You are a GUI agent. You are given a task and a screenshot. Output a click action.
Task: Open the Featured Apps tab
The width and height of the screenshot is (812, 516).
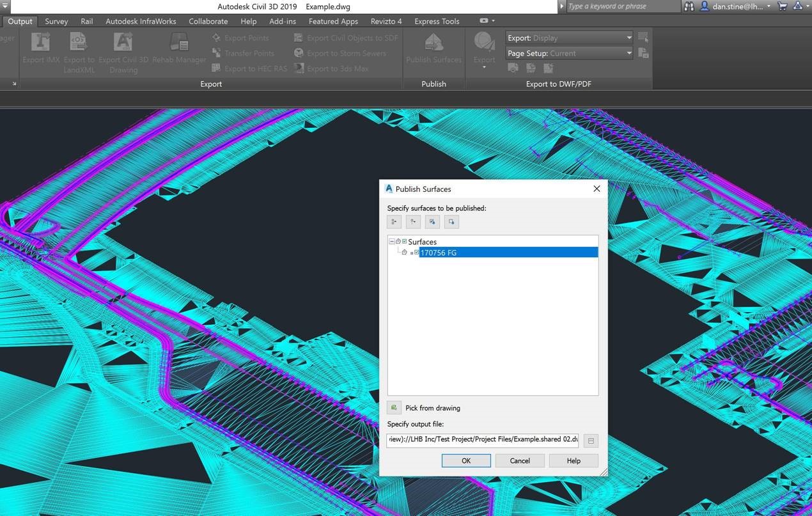pyautogui.click(x=333, y=21)
